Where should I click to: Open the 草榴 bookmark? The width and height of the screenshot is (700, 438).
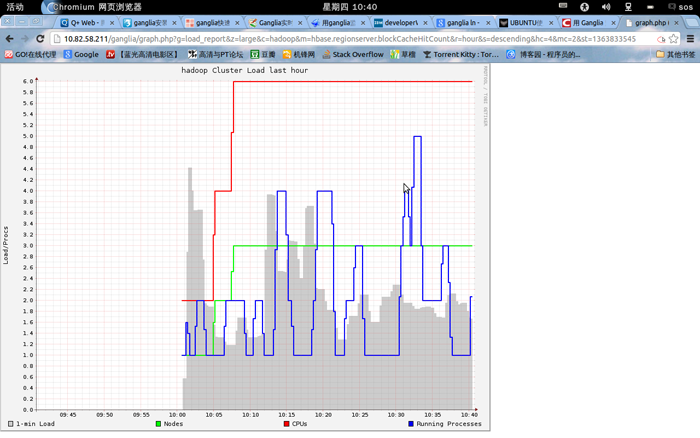pyautogui.click(x=403, y=54)
